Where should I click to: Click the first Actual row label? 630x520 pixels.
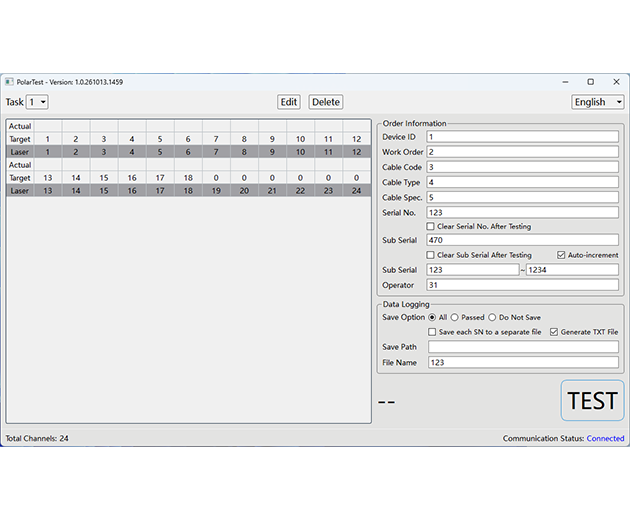click(20, 126)
